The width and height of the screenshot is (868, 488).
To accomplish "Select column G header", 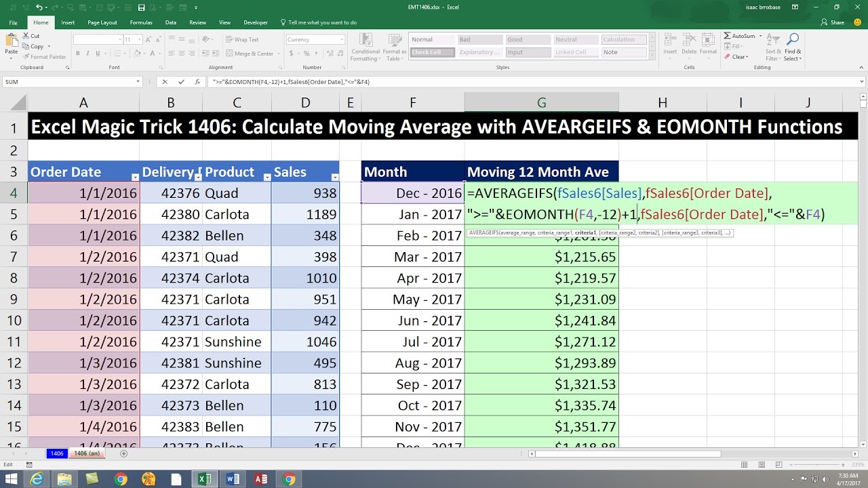I will click(541, 103).
